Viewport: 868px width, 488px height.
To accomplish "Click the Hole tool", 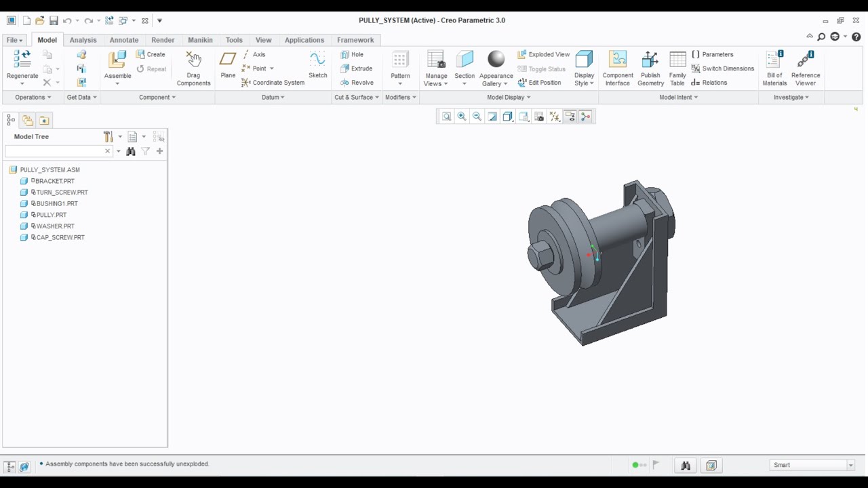I will 352,54.
